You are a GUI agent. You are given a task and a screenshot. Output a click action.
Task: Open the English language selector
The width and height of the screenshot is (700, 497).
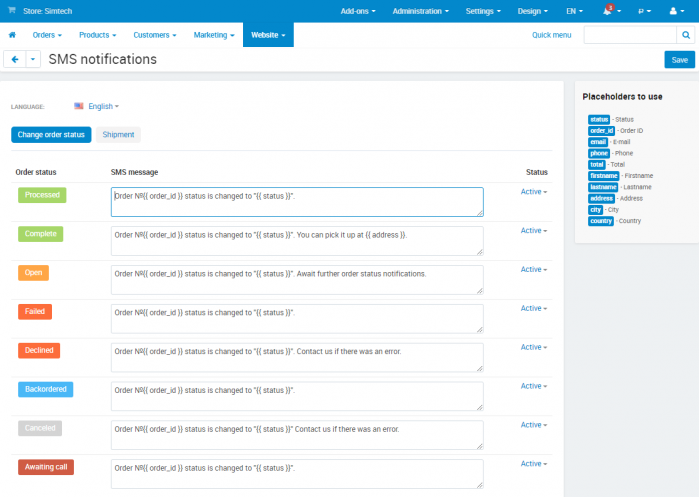pos(103,106)
